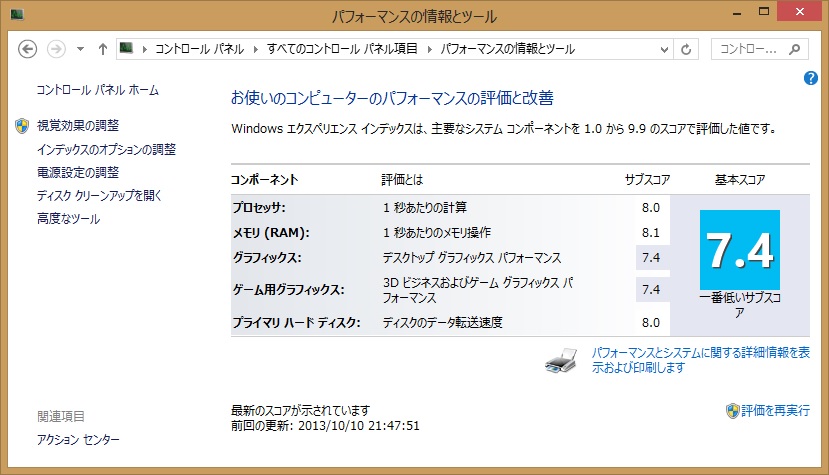Open コントロール パネル ホーム link

click(x=97, y=90)
